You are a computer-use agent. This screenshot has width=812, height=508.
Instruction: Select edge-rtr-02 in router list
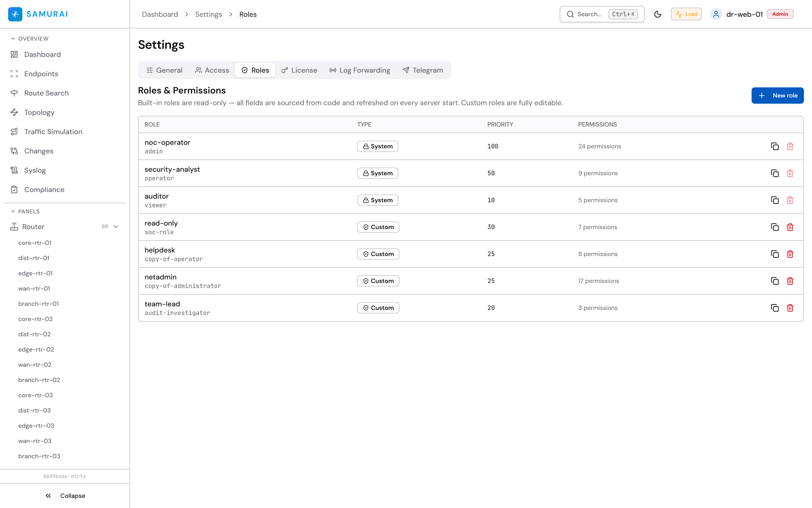36,350
